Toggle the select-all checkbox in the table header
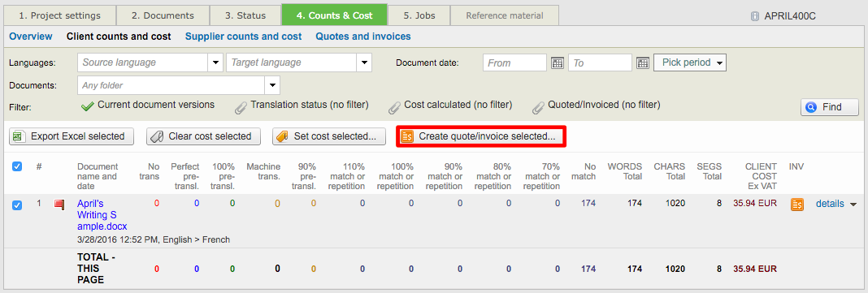 (17, 166)
